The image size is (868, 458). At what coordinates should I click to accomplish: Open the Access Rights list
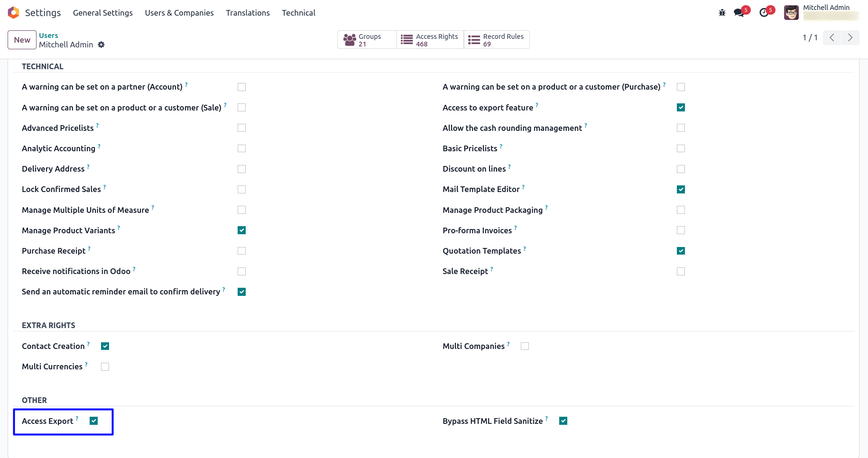(x=430, y=40)
